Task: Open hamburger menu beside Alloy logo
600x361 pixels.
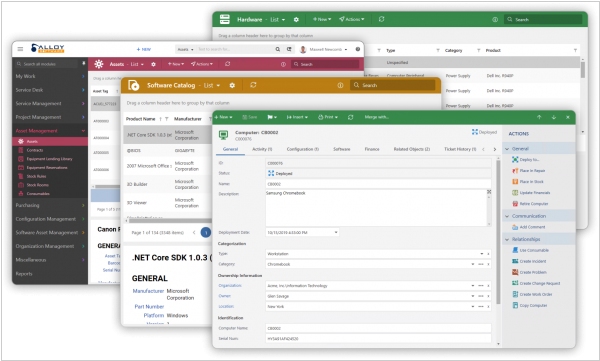Action: pos(20,49)
